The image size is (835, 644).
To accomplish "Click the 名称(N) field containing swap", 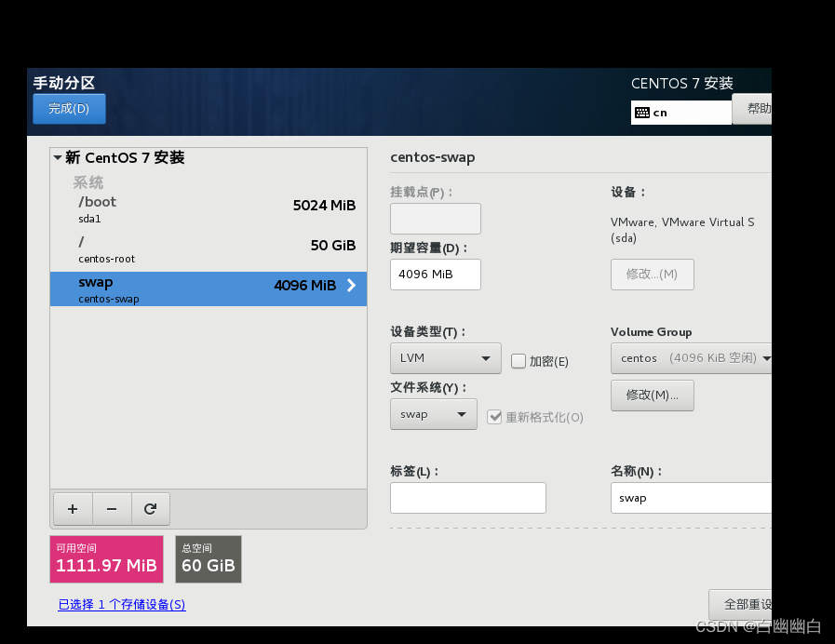I will coord(692,498).
